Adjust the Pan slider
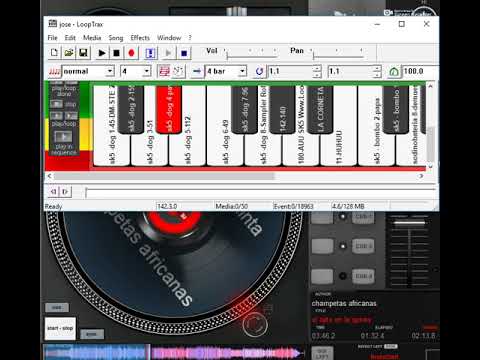This screenshot has height=360, width=480. pos(337,53)
